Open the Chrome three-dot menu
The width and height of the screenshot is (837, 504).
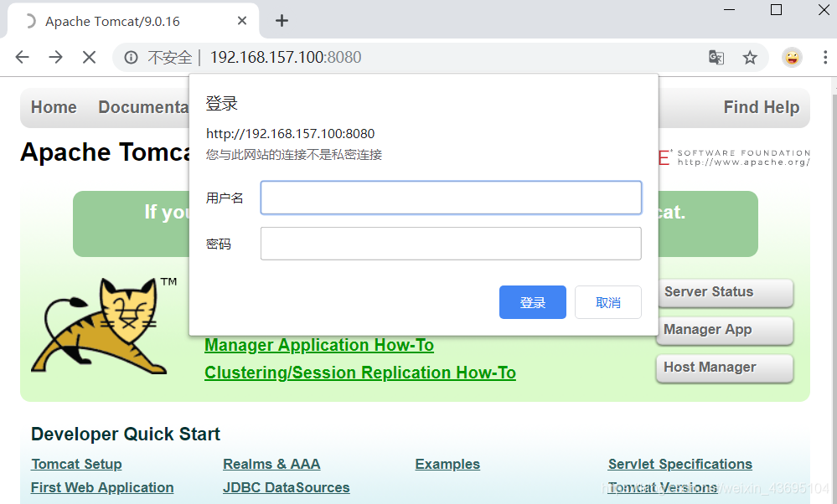coord(825,57)
